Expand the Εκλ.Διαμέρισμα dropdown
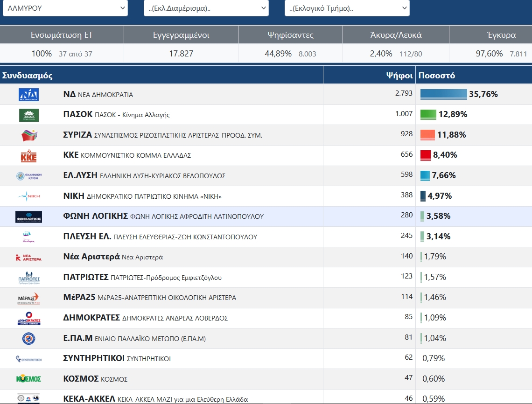 coord(206,8)
